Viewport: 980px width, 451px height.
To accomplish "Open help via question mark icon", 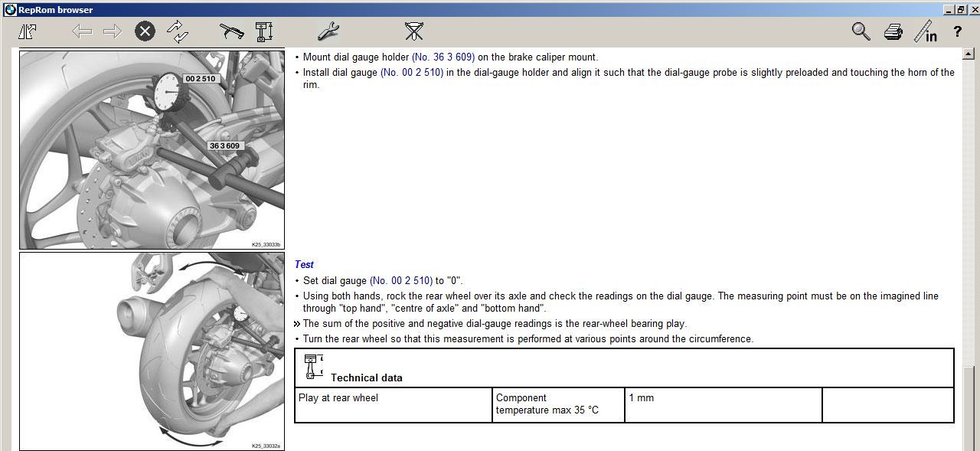I will (957, 31).
